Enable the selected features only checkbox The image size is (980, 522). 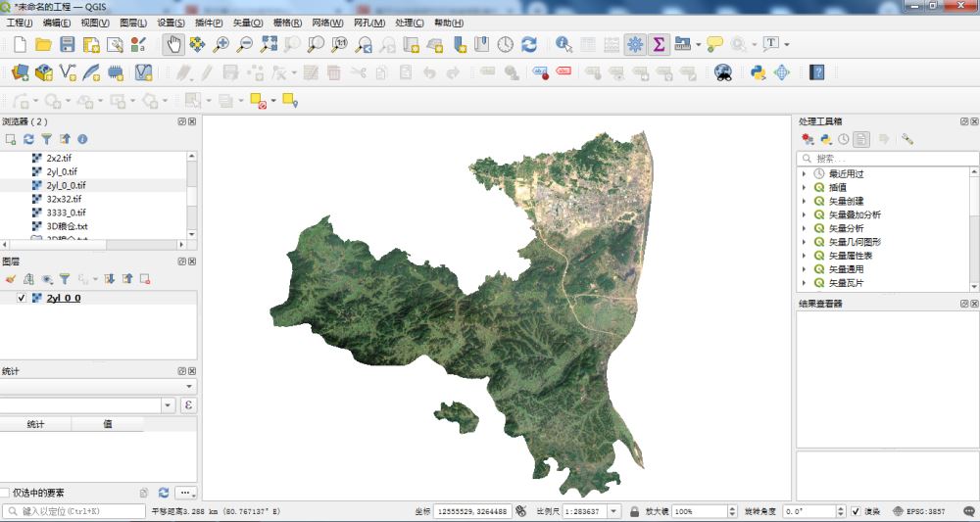point(6,493)
